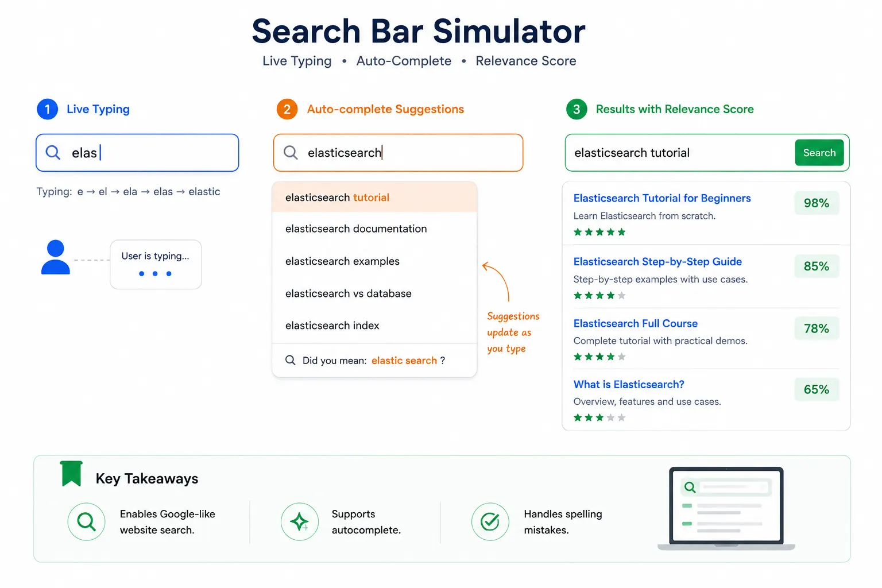Click the checkmark spelling mistakes icon
This screenshot has width=882, height=588.
click(490, 521)
